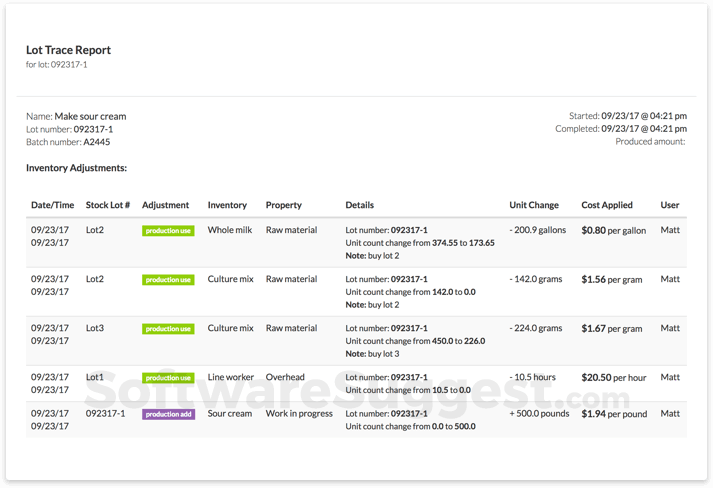Click the Adjustment column header
The image size is (713, 488).
click(165, 205)
